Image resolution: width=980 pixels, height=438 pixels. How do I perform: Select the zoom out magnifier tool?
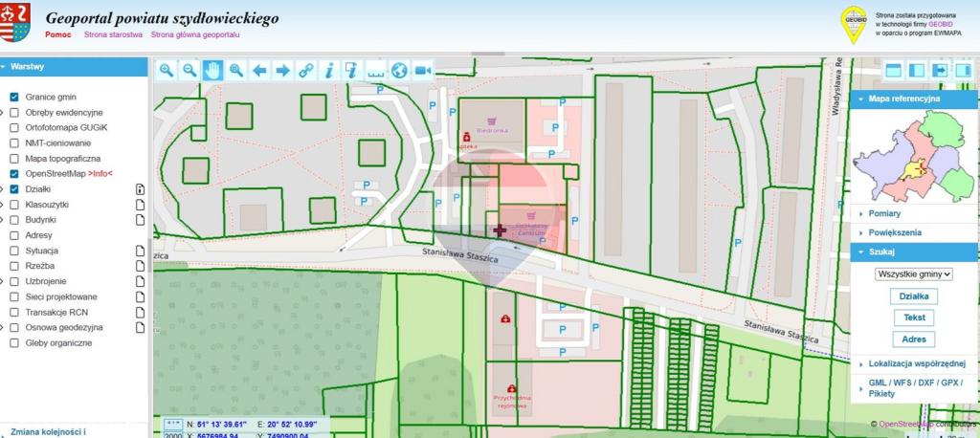(x=189, y=70)
